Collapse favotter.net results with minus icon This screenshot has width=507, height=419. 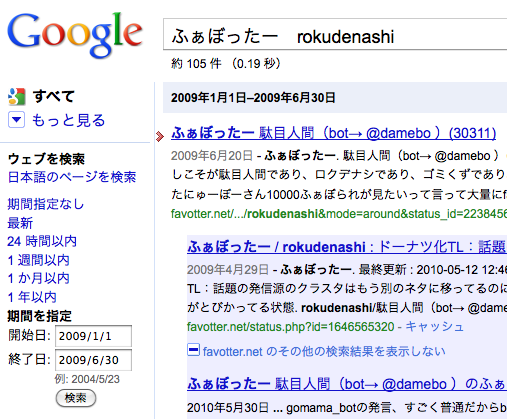pos(193,350)
